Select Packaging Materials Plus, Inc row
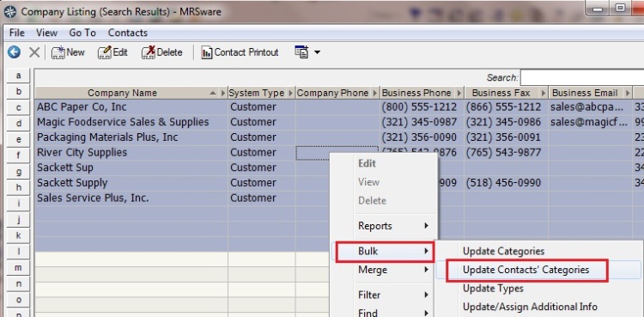Viewport: 644px width, 317px height. 339,137
